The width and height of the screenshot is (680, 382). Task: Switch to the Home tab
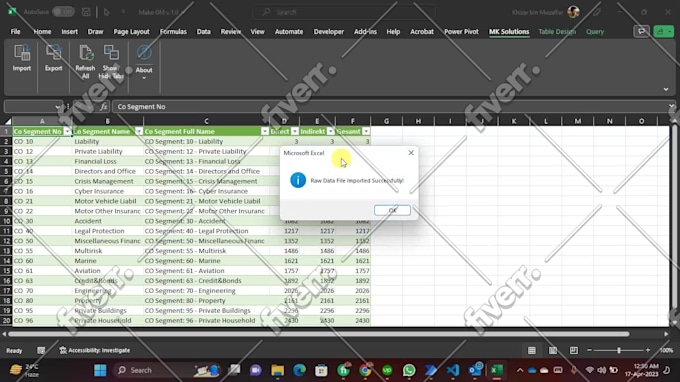coord(42,32)
